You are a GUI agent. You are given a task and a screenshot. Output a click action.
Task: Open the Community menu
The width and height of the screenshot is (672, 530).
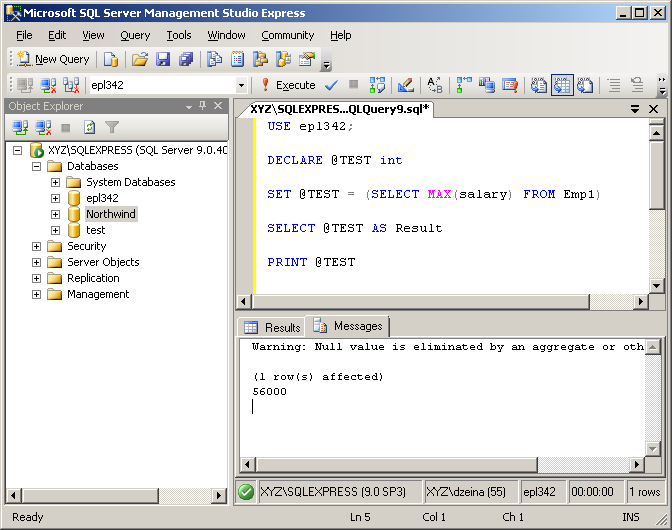pyautogui.click(x=288, y=35)
